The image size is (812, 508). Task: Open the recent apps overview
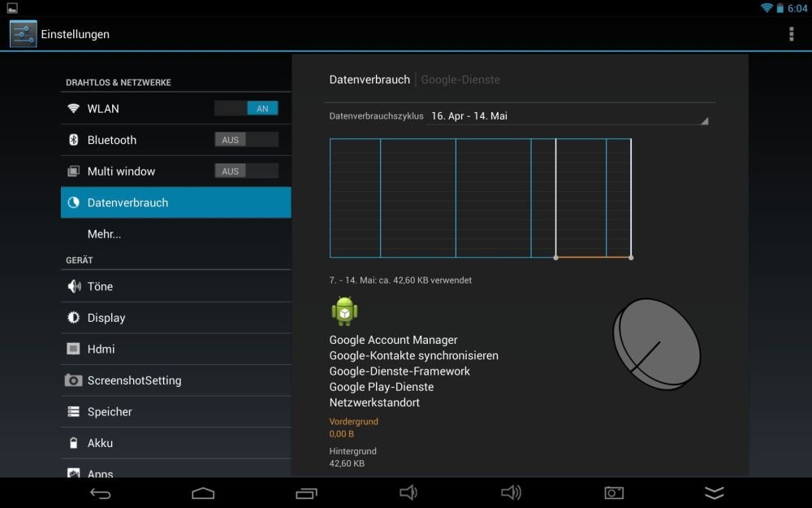[x=306, y=493]
